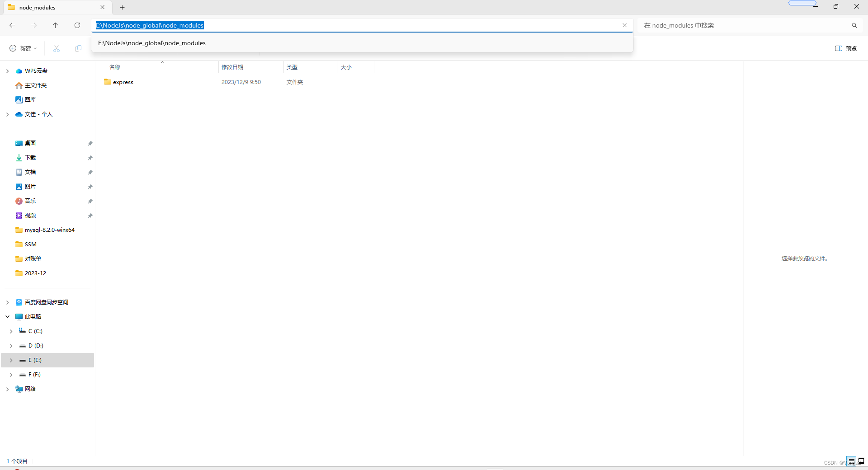Click the pin icon beside 文档

[90, 172]
